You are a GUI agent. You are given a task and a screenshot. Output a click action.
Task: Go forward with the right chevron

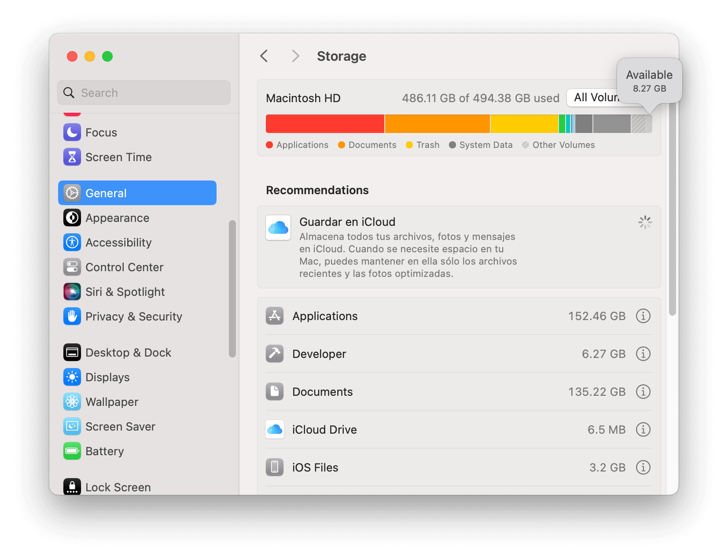coord(295,56)
